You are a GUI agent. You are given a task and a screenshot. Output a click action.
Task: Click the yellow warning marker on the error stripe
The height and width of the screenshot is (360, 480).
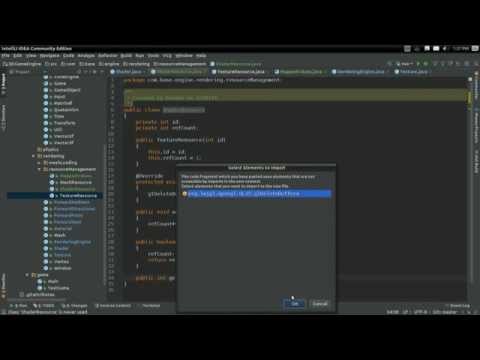[470, 97]
